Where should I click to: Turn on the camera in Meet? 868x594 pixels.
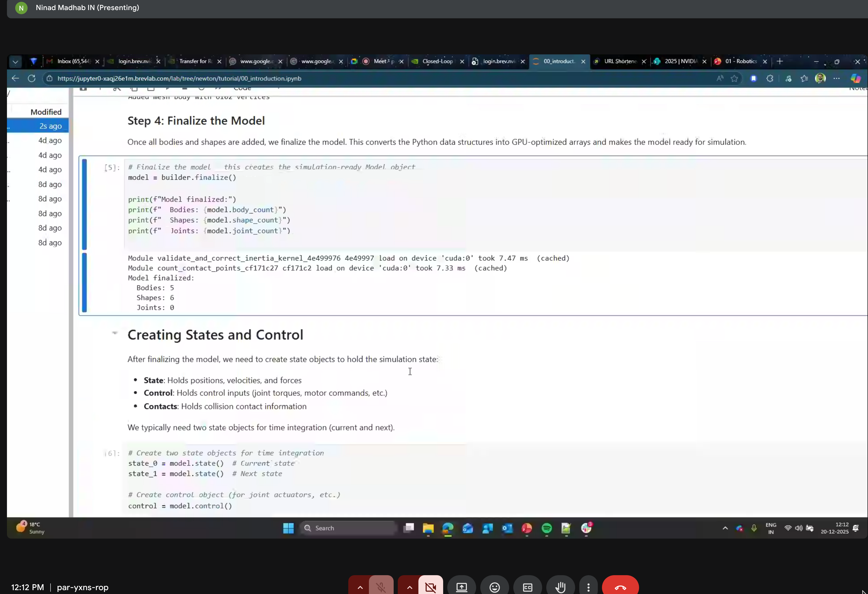tap(431, 587)
